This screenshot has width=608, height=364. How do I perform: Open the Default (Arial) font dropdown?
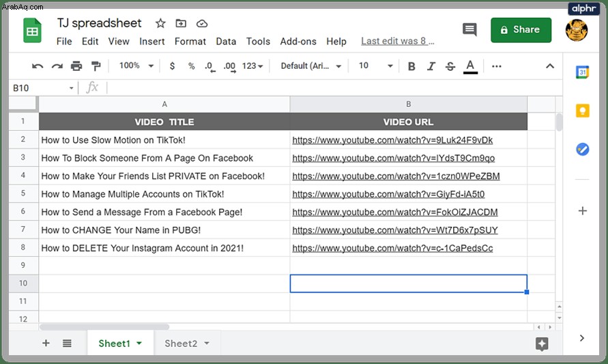tap(311, 66)
